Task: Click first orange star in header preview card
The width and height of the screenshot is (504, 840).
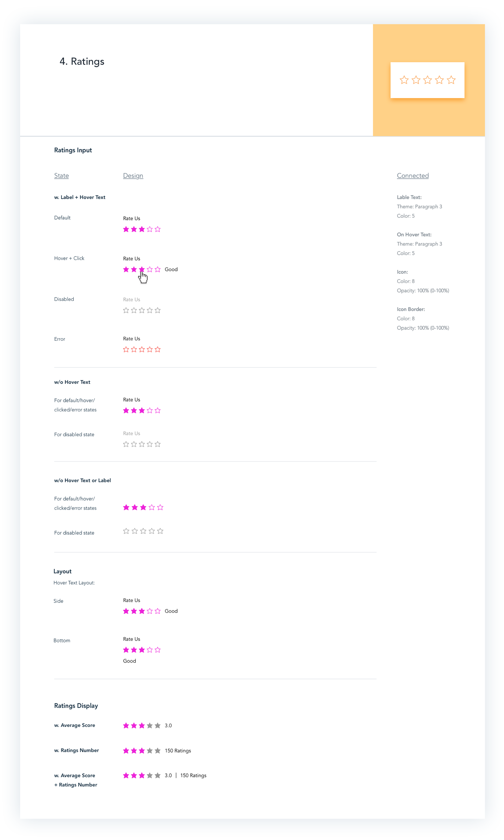Action: click(x=404, y=80)
